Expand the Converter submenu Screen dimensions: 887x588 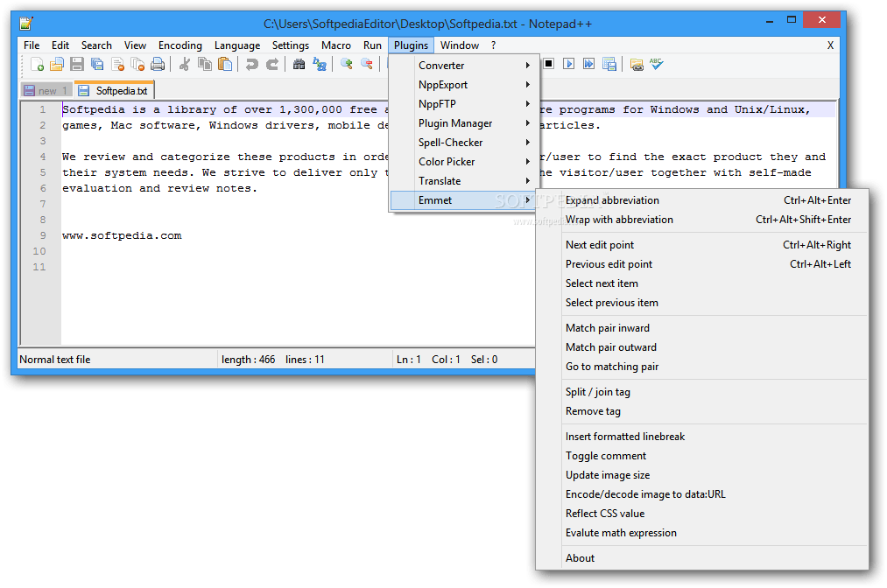(463, 66)
